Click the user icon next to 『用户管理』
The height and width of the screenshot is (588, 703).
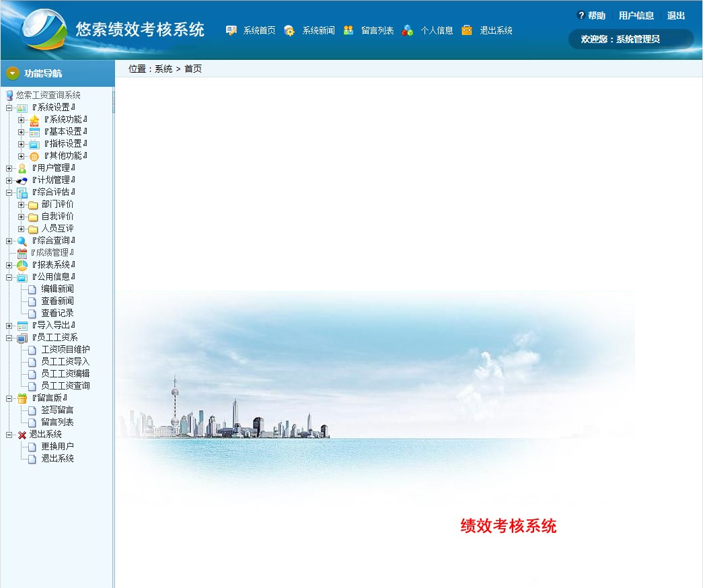tap(22, 168)
